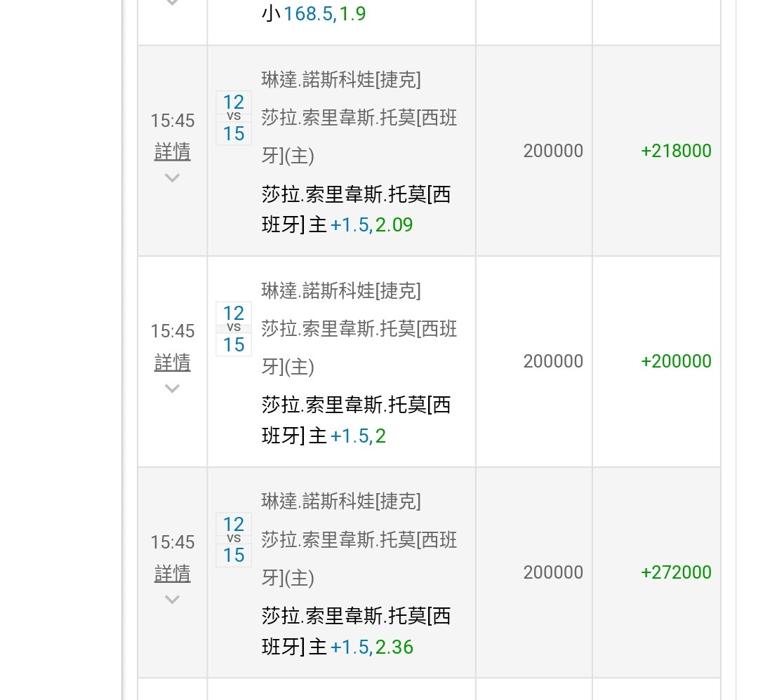758x700 pixels.
Task: Select the +272000 profit amount
Action: click(675, 572)
